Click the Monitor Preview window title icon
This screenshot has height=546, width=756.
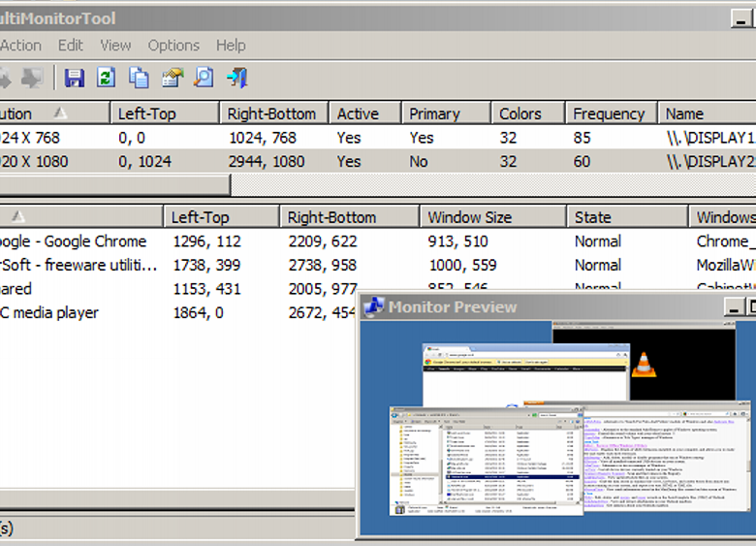pos(373,307)
